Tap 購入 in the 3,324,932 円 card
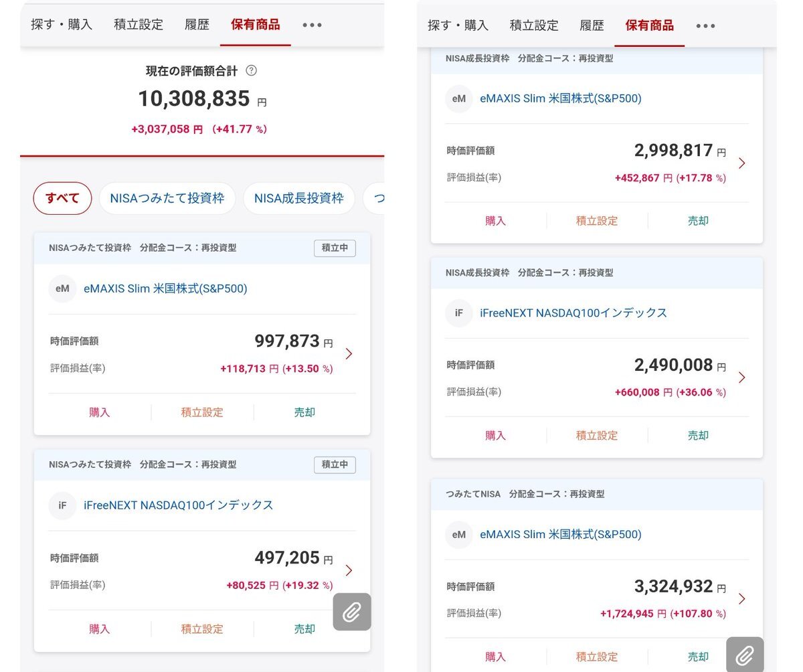Screen dimensions: 803x672 click(x=495, y=657)
